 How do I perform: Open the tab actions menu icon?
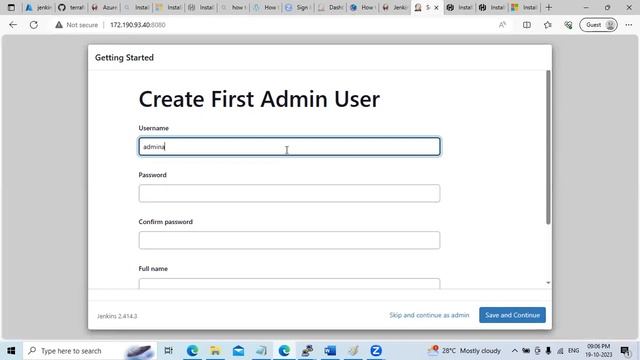[11, 7]
